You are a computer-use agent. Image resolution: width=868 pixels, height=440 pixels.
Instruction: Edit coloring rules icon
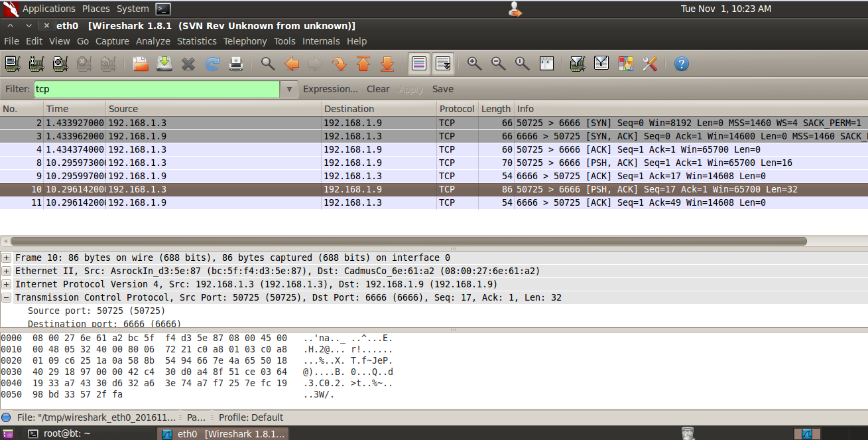pos(625,64)
